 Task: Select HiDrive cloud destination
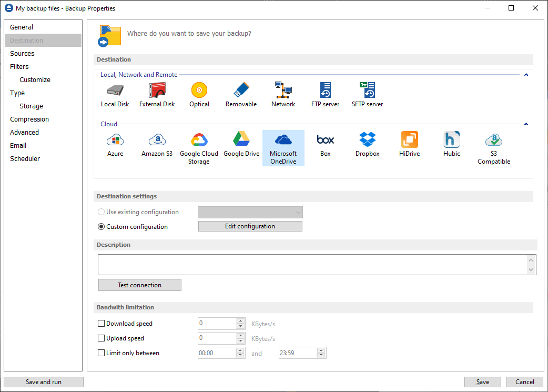click(409, 145)
